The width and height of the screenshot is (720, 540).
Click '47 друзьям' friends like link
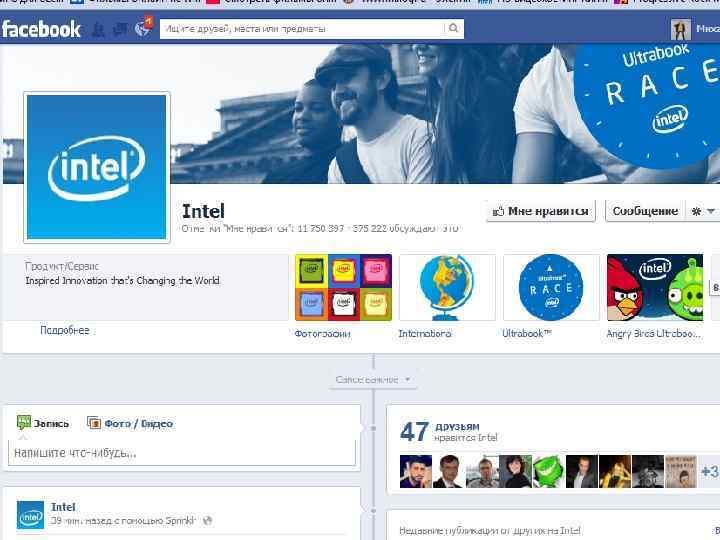click(x=439, y=432)
